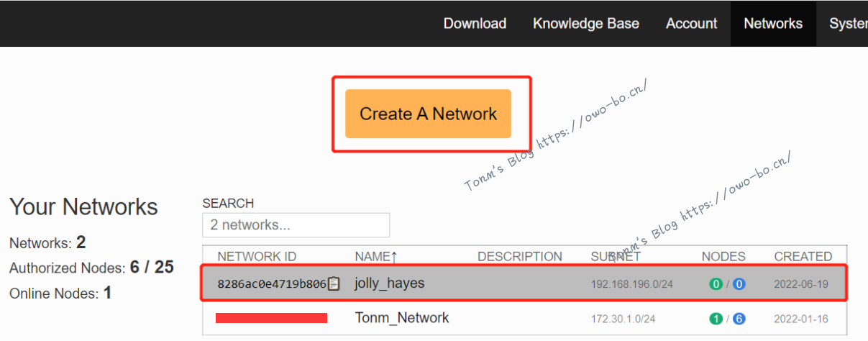Viewport: 868px width, 341px height.
Task: Click the DESCRIPTION column header
Action: coord(519,256)
